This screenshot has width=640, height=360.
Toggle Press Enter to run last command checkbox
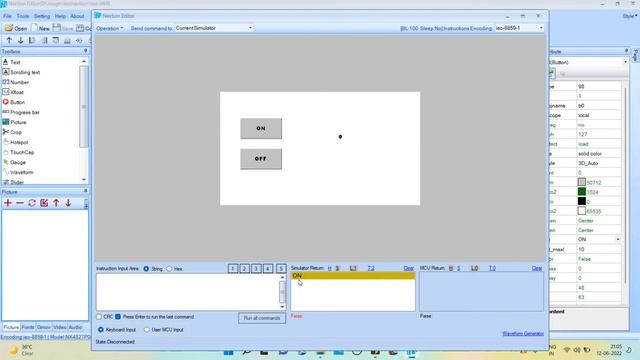click(x=118, y=317)
